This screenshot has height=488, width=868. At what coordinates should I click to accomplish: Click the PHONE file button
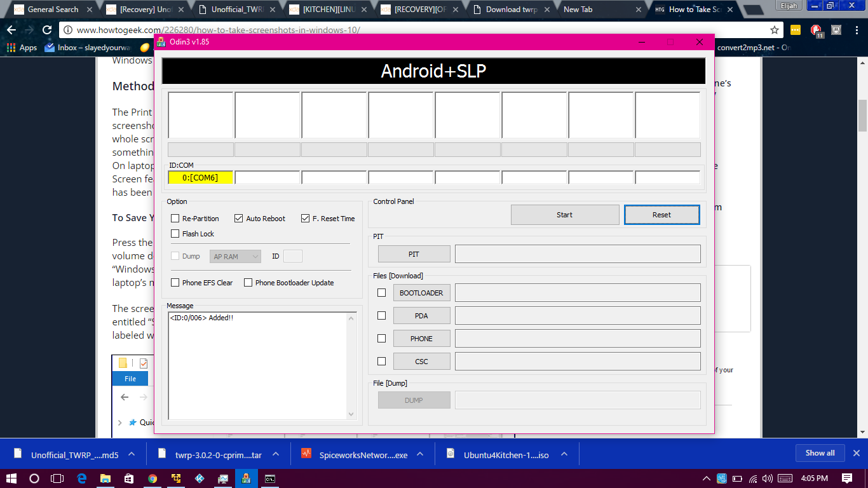click(421, 339)
